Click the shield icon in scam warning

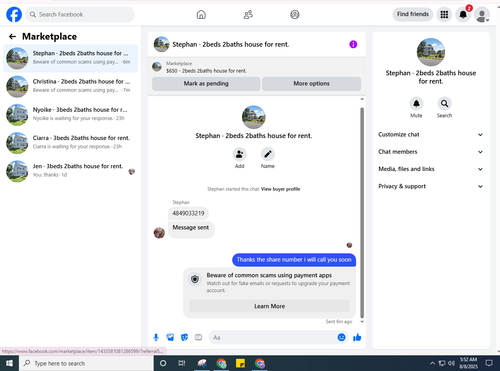[195, 279]
